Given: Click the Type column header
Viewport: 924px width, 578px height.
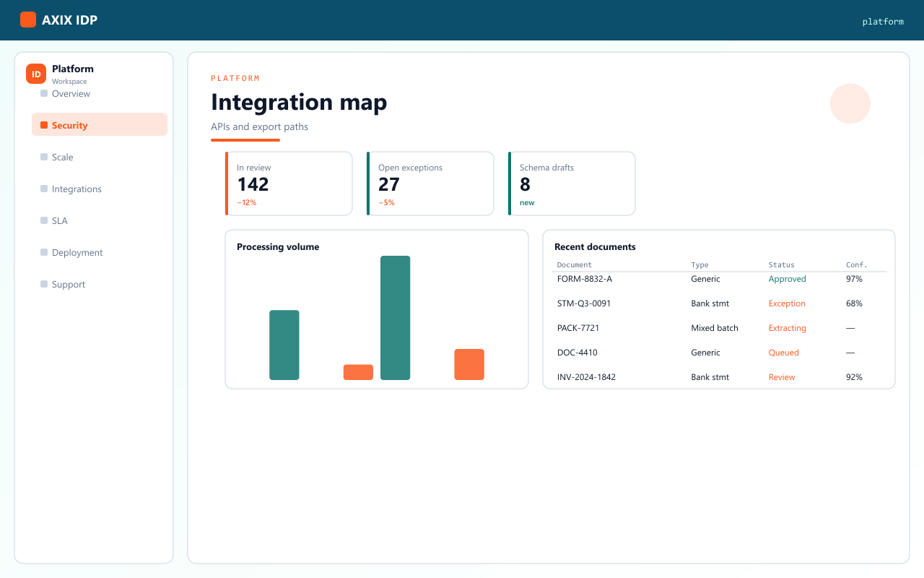Looking at the screenshot, I should point(699,265).
